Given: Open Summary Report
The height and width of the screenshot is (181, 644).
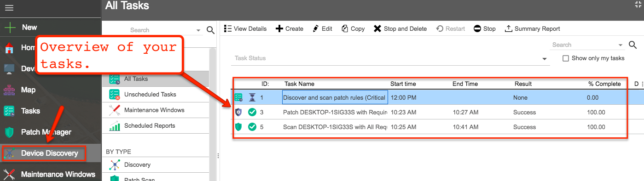Looking at the screenshot, I should point(533,28).
